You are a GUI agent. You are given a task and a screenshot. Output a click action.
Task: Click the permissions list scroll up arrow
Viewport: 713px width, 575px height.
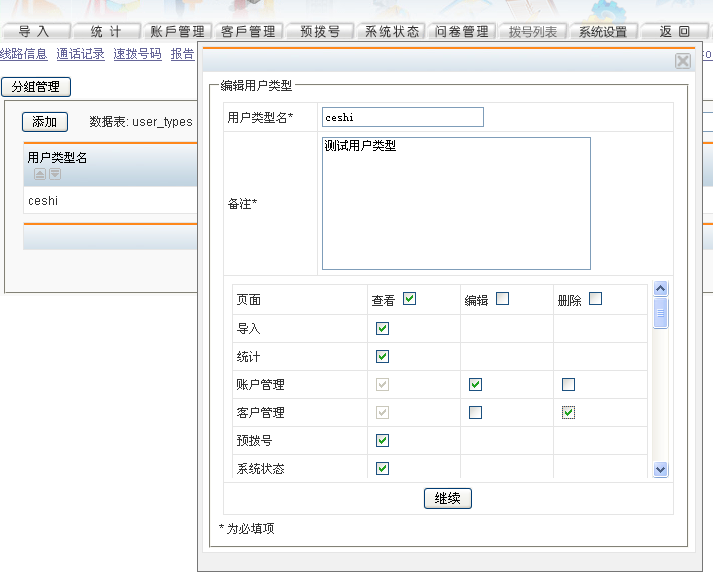point(660,289)
